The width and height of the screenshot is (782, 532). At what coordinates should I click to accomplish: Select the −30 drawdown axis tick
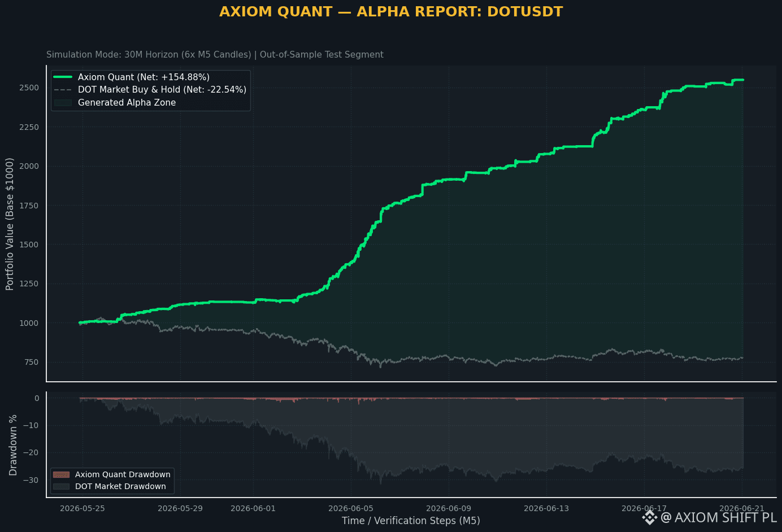point(32,481)
